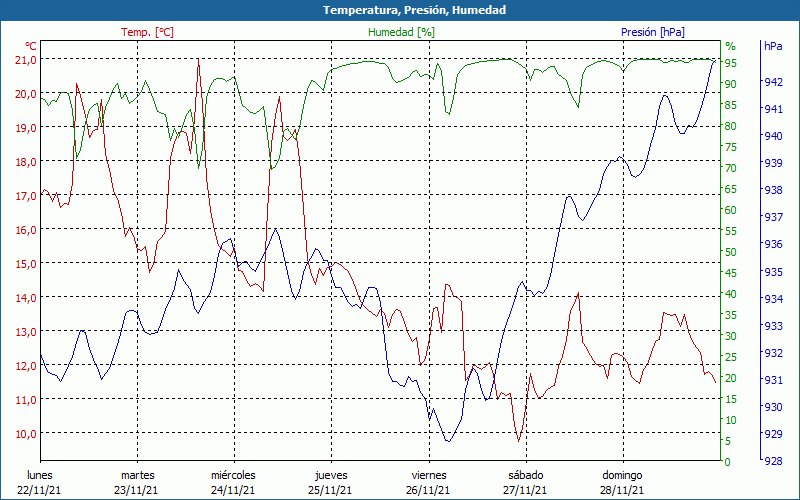Click the '25' humidity axis value
Screen dimensions: 800x500
coord(730,357)
